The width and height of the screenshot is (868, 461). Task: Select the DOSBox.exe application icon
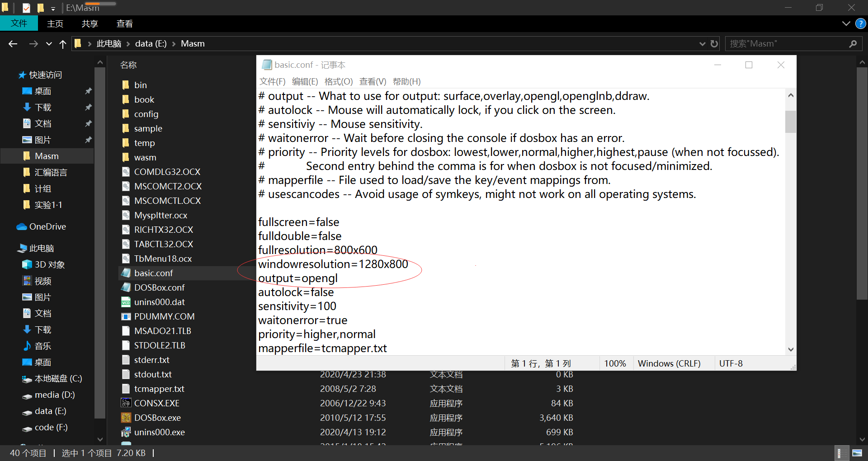click(x=126, y=418)
